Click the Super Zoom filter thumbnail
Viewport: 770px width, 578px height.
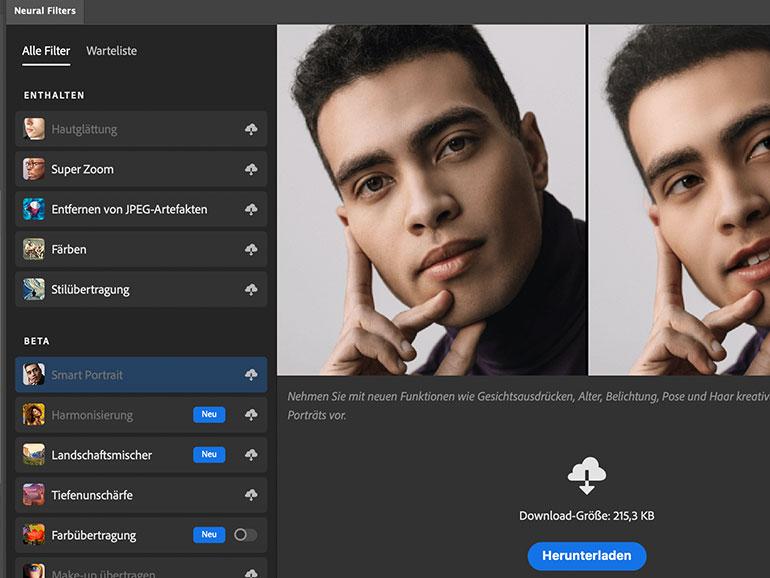click(x=34, y=169)
